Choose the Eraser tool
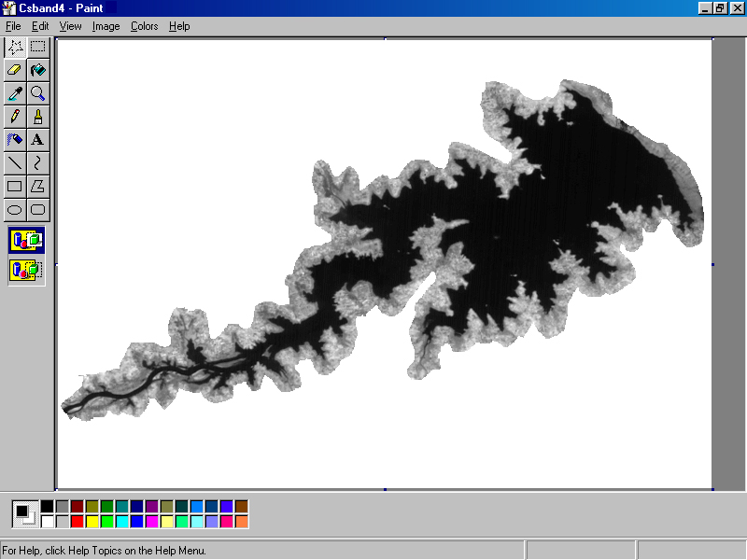 (x=15, y=70)
